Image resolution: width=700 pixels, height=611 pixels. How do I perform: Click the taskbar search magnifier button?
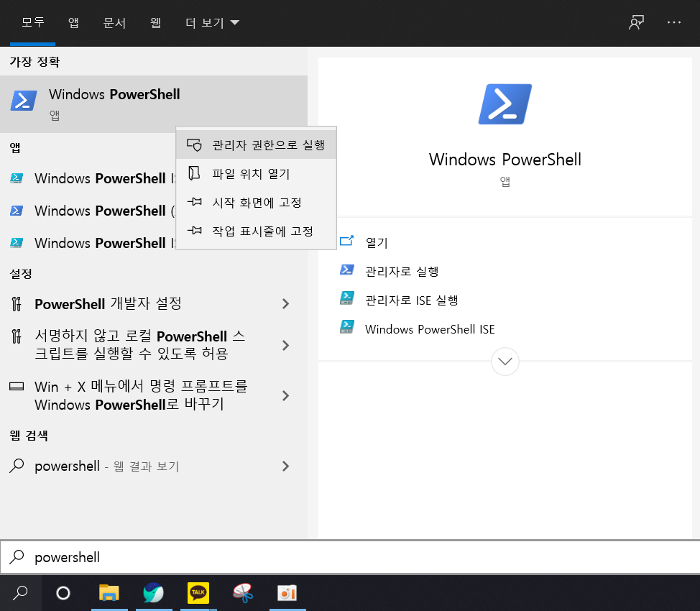click(x=21, y=593)
